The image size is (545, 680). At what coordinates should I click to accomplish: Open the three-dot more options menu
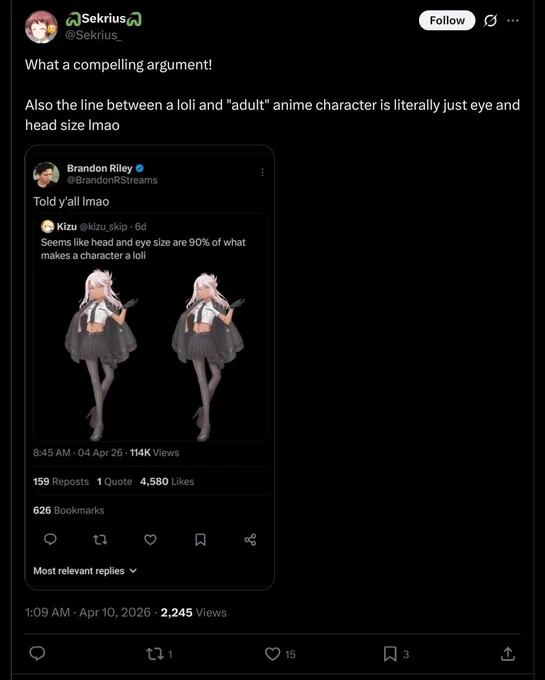[512, 20]
